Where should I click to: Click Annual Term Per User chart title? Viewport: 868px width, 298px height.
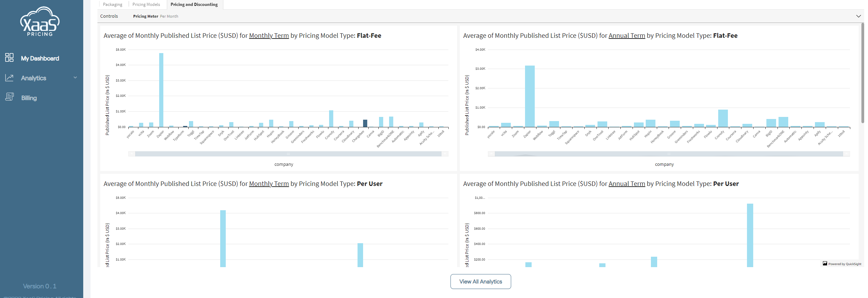click(x=601, y=184)
